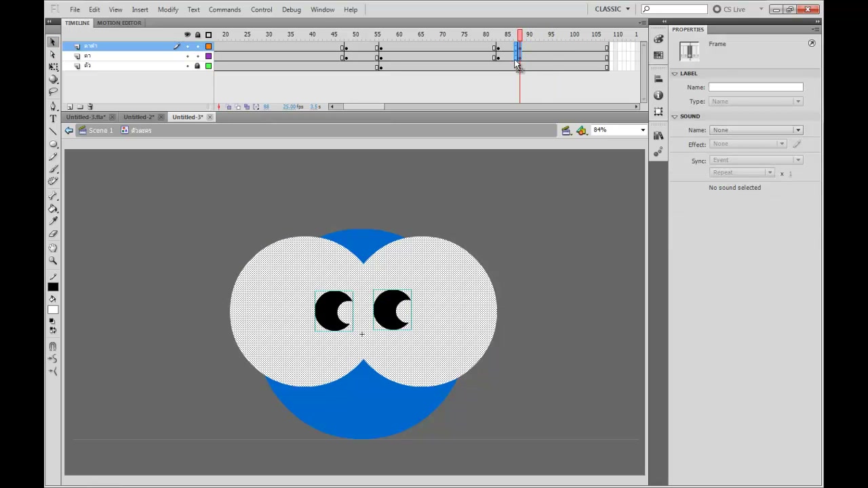Click the Delete layer trash icon

tap(90, 106)
